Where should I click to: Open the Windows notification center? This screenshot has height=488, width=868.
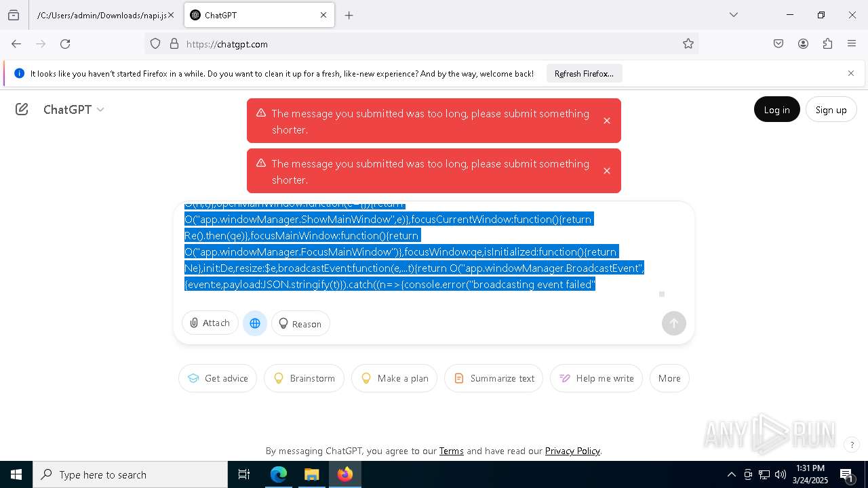pyautogui.click(x=847, y=474)
